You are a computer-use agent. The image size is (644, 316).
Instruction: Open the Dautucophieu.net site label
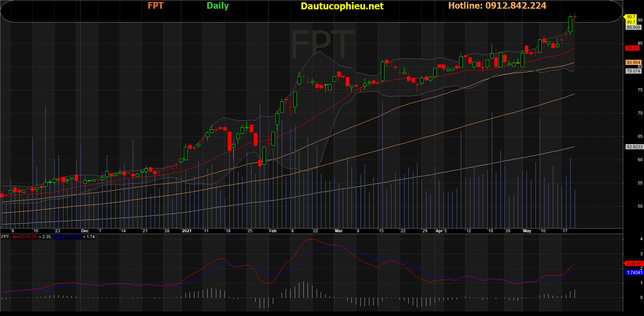(342, 6)
